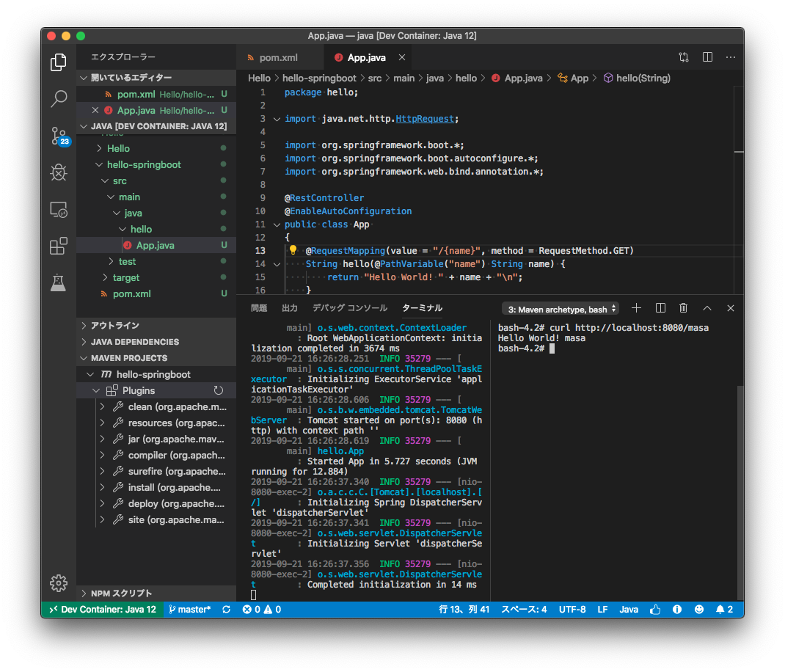
Task: Send feedback via smiley icon
Action: click(699, 610)
